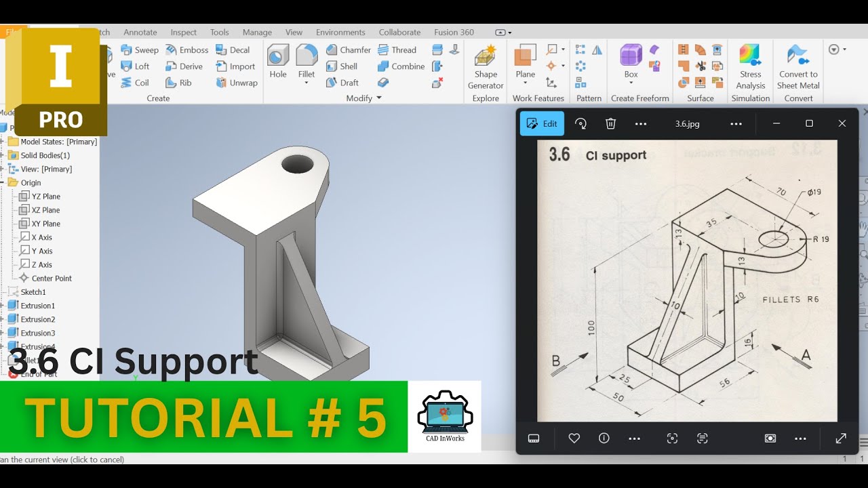
Task: Apply the Chamfer tool
Action: (349, 49)
